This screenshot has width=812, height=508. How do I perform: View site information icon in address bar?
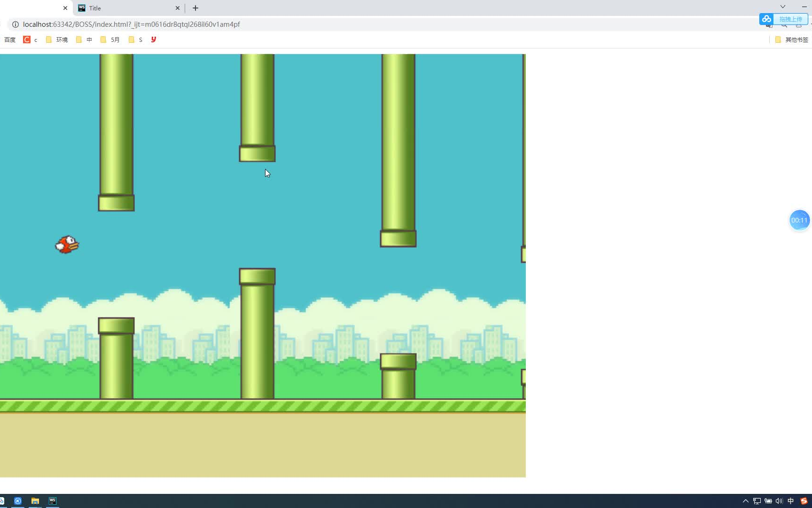pyautogui.click(x=16, y=24)
